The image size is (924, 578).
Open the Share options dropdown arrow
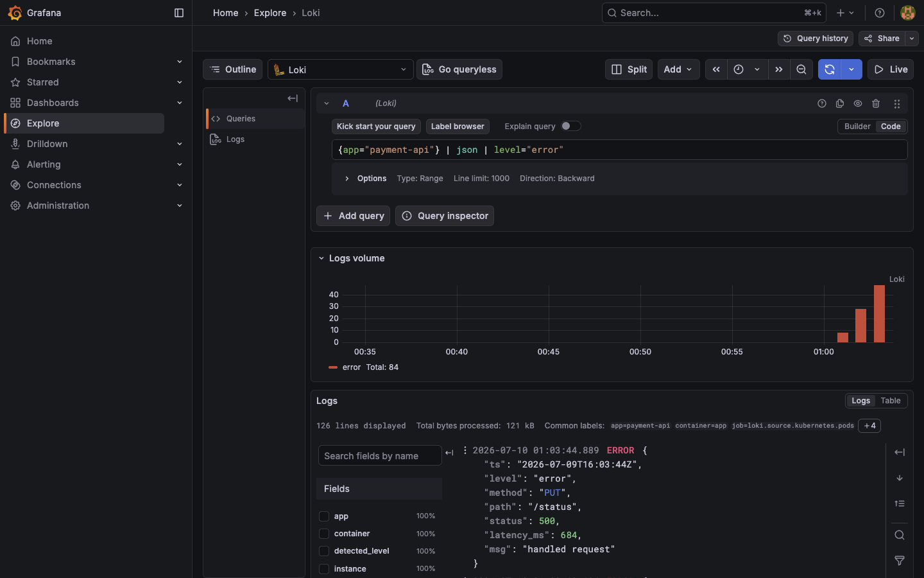pos(912,39)
